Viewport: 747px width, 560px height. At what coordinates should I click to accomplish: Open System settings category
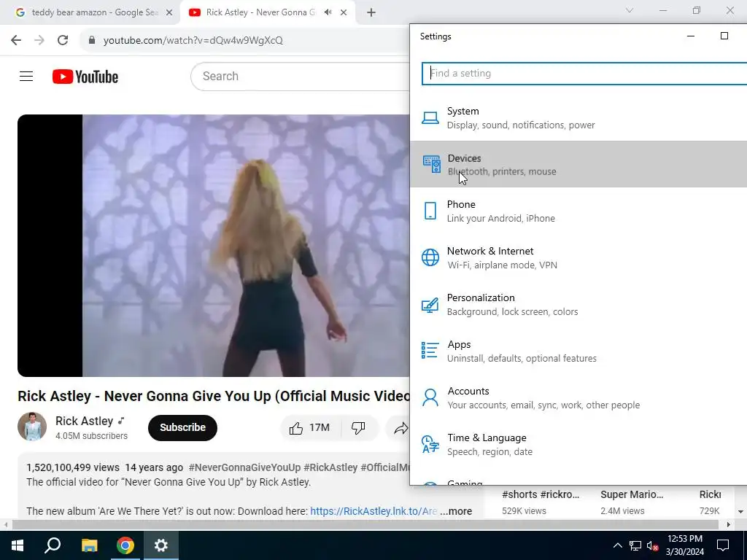pyautogui.click(x=578, y=117)
